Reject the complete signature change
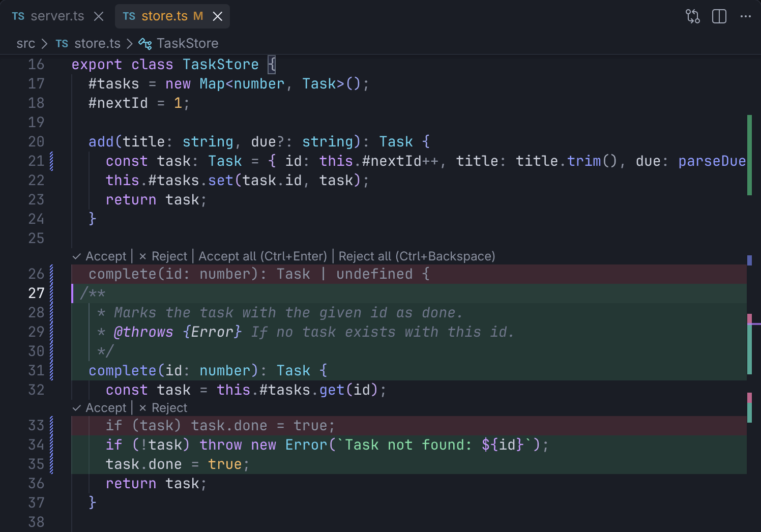The width and height of the screenshot is (761, 532). (163, 256)
